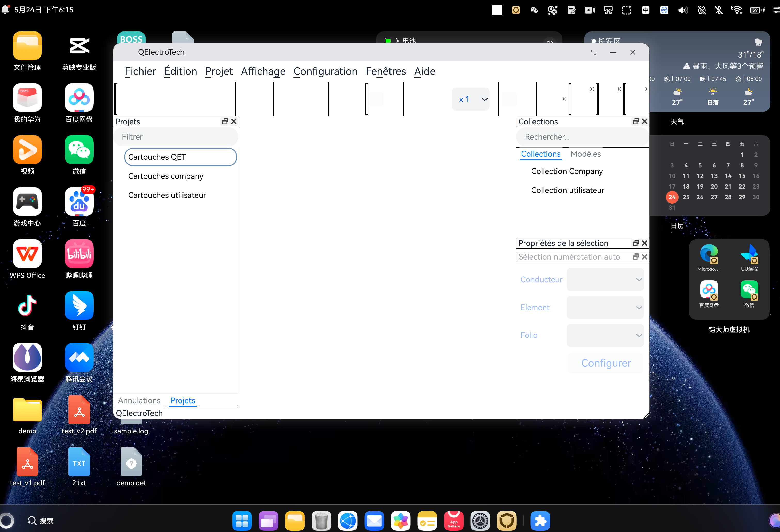This screenshot has width=780, height=532.
Task: Click the Conducteur label
Action: point(541,279)
